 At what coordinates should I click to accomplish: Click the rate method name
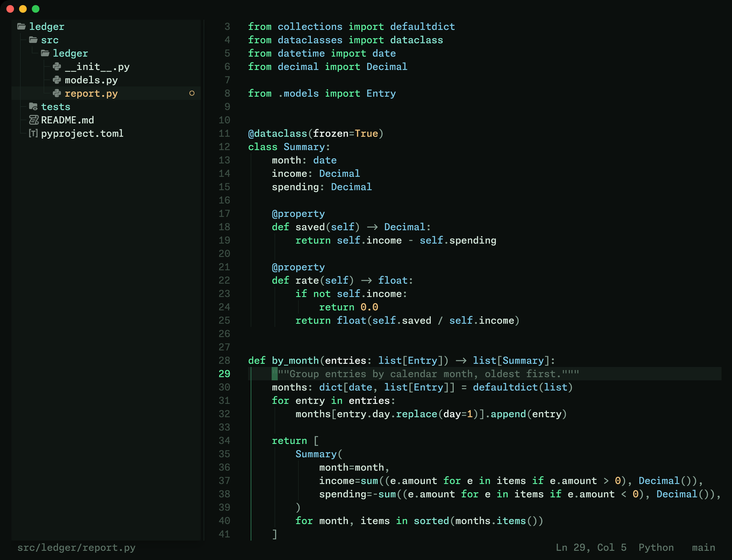[307, 280]
